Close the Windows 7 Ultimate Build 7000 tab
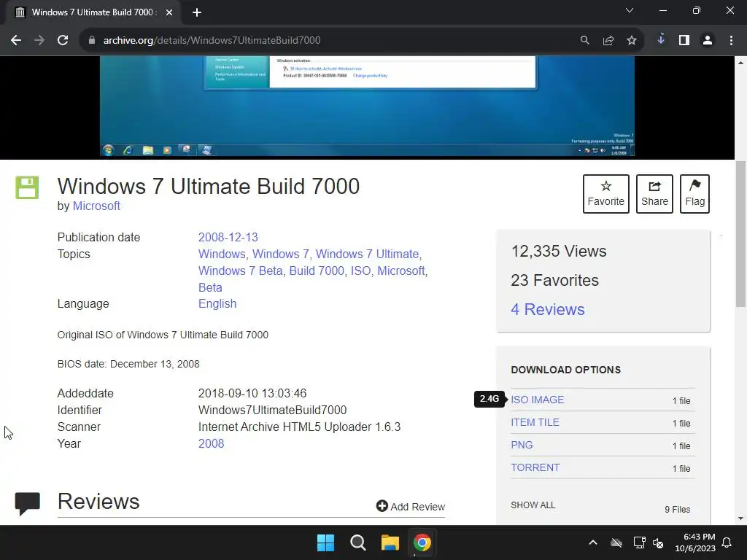747x560 pixels. click(169, 12)
